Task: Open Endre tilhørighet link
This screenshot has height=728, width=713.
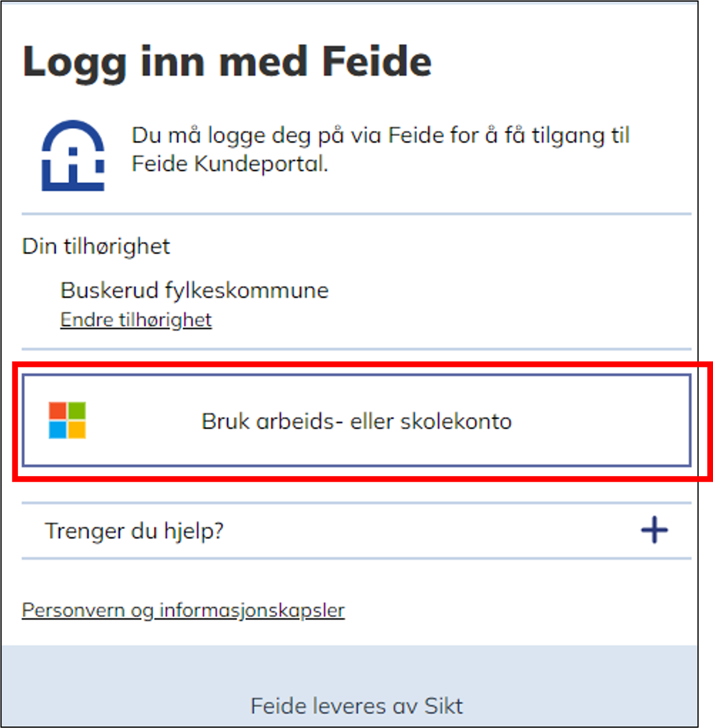Action: pyautogui.click(x=135, y=319)
